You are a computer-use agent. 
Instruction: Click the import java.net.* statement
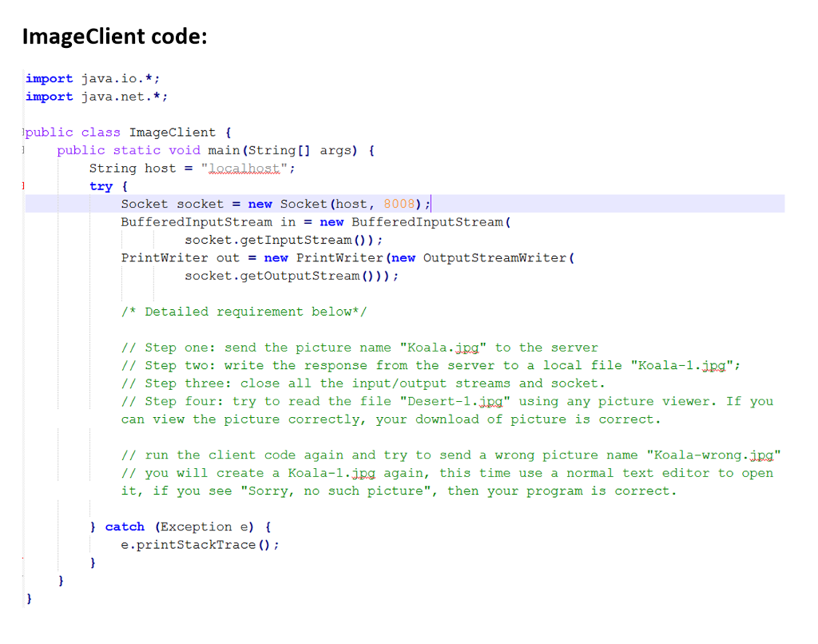pyautogui.click(x=96, y=96)
